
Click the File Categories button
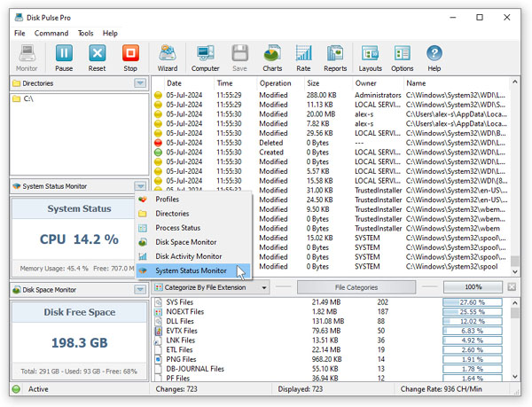click(x=356, y=287)
